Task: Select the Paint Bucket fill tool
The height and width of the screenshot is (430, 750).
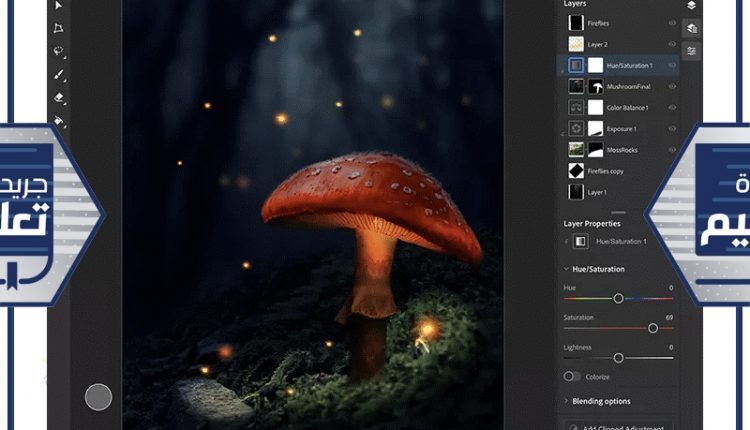Action: coord(59,122)
